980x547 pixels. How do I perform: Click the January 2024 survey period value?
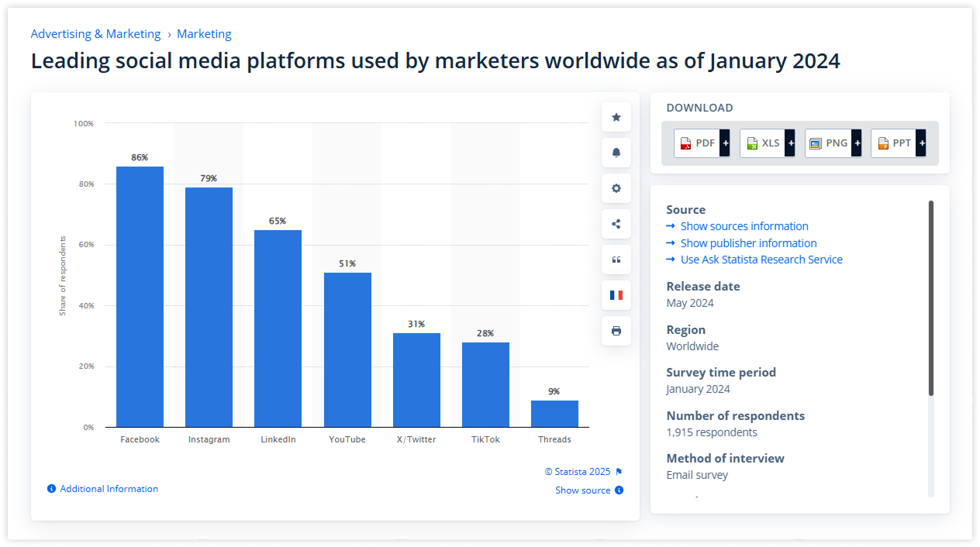click(x=698, y=389)
